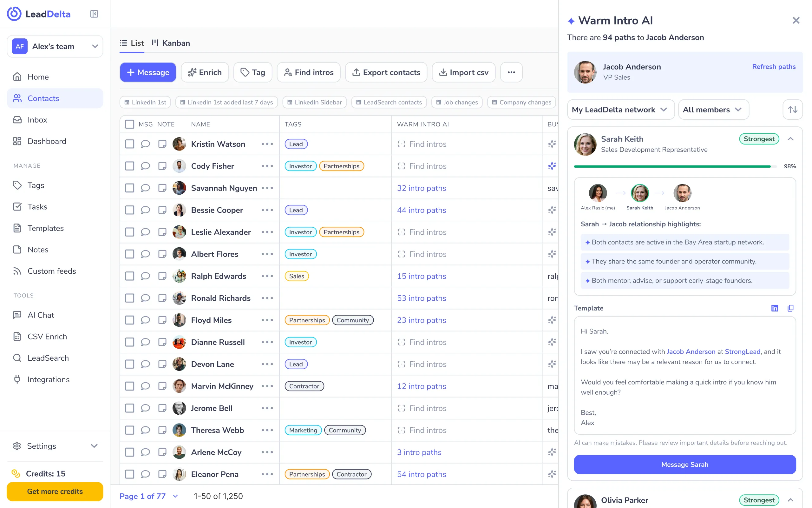Close the Warm Intro AI panel

[796, 21]
